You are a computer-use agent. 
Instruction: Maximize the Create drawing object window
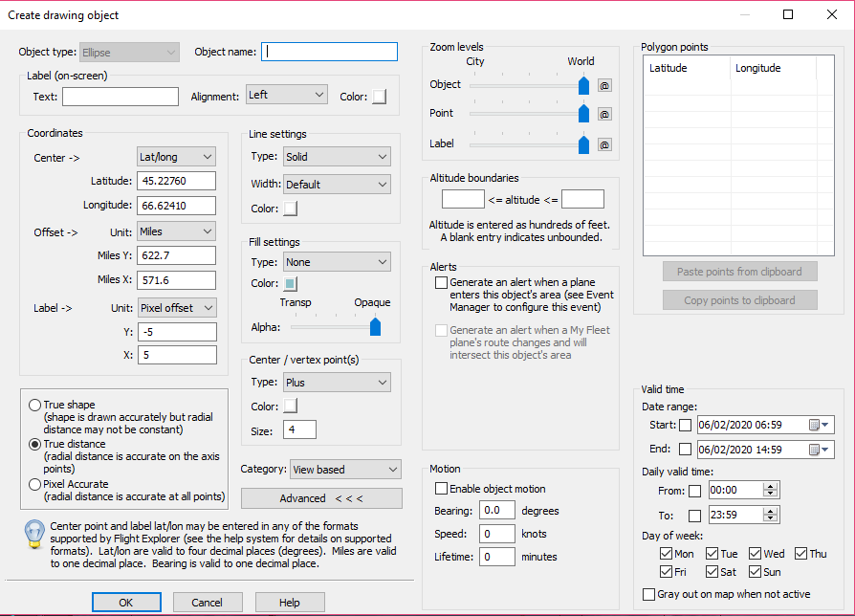tap(788, 14)
